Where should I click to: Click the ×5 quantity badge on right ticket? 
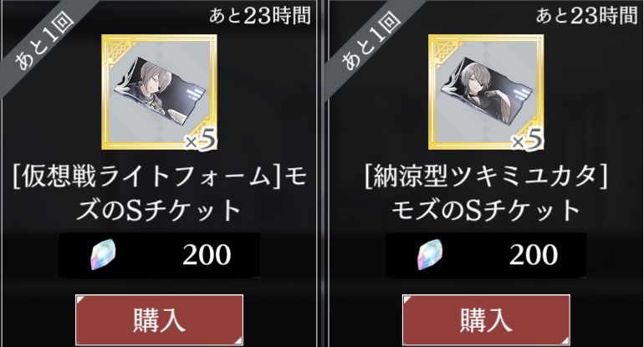(x=527, y=140)
